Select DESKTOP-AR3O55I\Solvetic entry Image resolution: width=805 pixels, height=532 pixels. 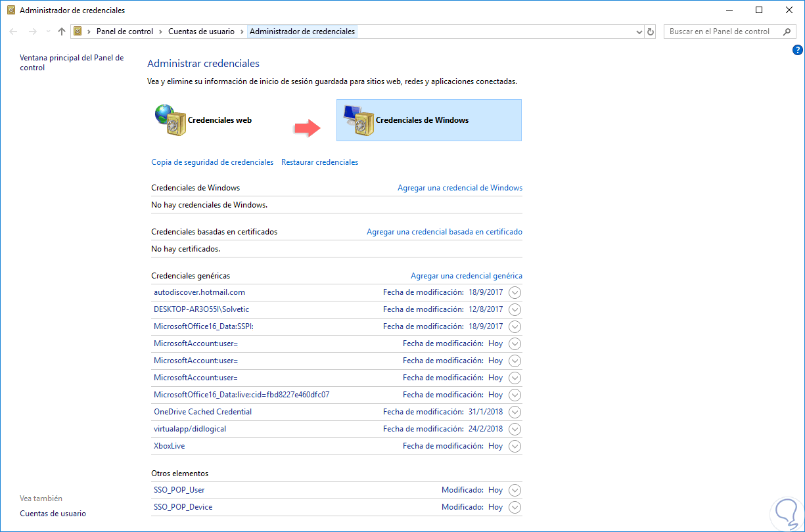(202, 309)
